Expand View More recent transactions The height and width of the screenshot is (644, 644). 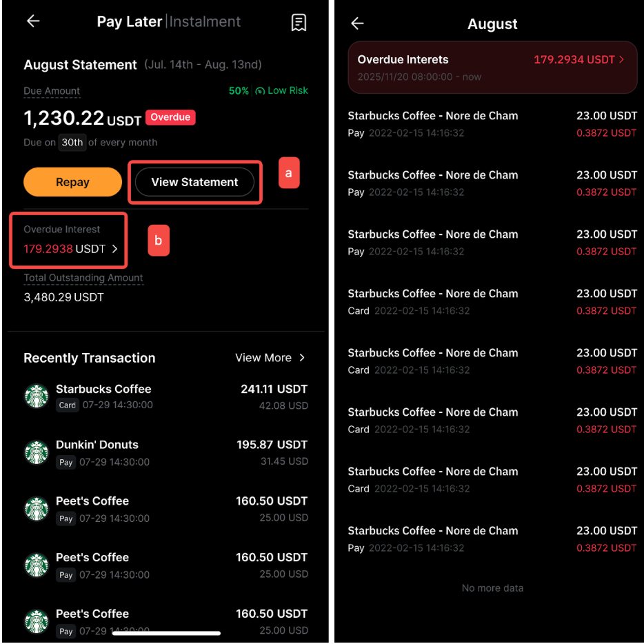click(x=270, y=358)
